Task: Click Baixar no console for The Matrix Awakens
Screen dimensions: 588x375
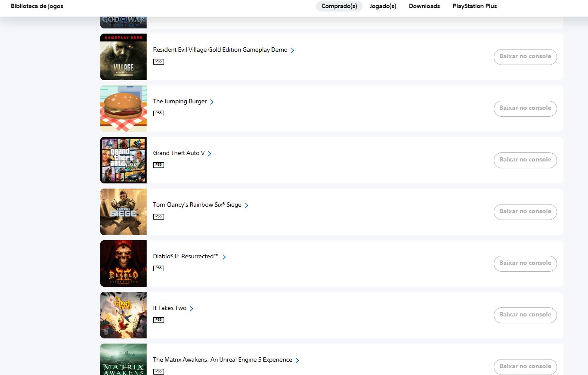Action: pyautogui.click(x=525, y=366)
